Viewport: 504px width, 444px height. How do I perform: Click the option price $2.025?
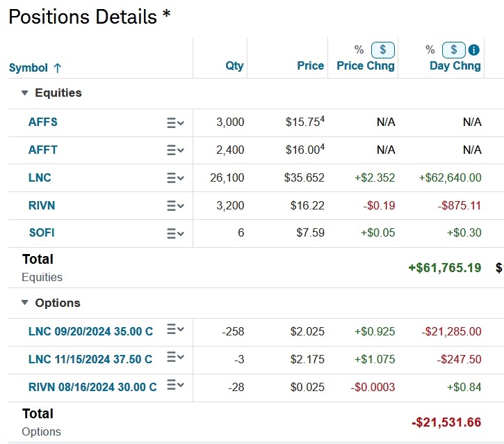click(307, 331)
